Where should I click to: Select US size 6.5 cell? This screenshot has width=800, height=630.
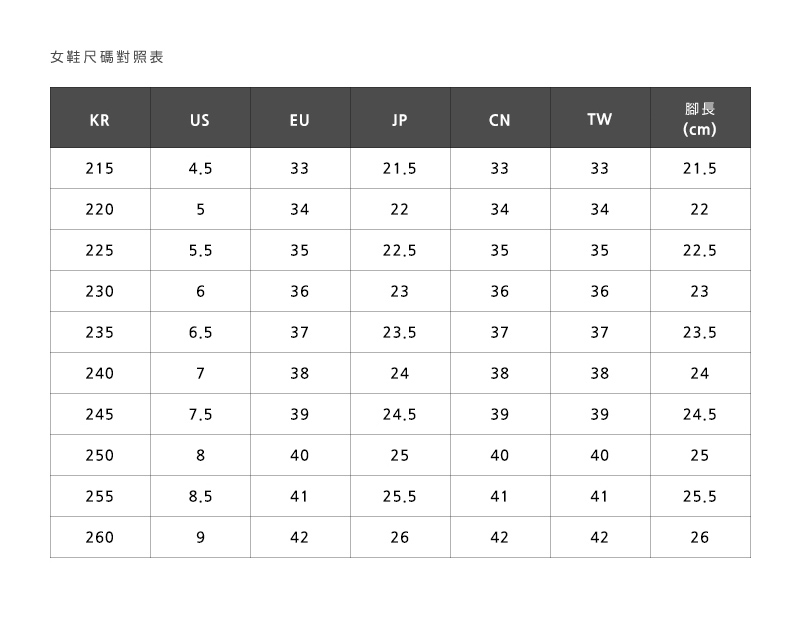[x=200, y=332]
